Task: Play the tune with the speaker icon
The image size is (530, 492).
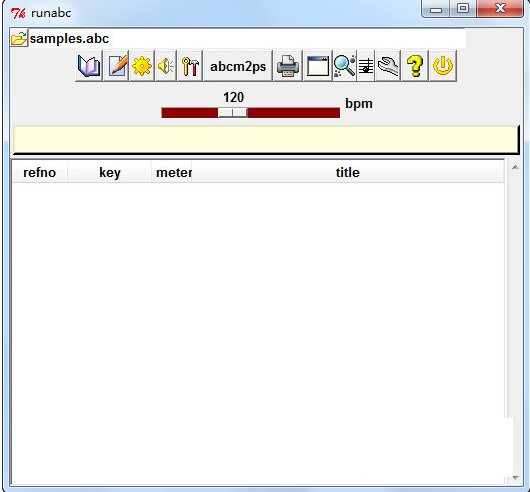Action: [x=166, y=66]
